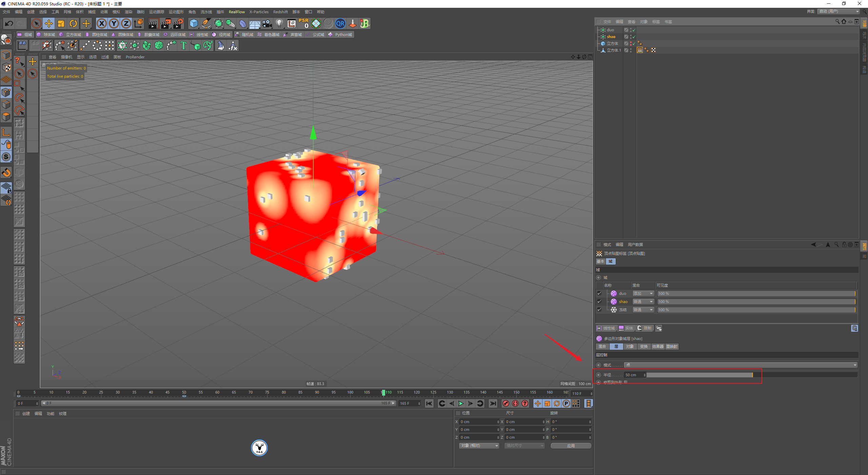Click the light bulb icon
Screen dimensions: 868x475
click(x=279, y=23)
